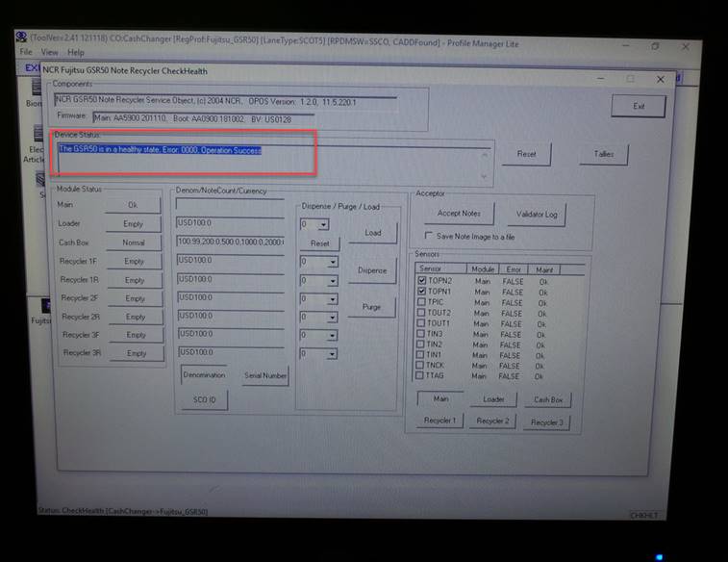Check the TPIC sensor checkbox

tap(421, 302)
